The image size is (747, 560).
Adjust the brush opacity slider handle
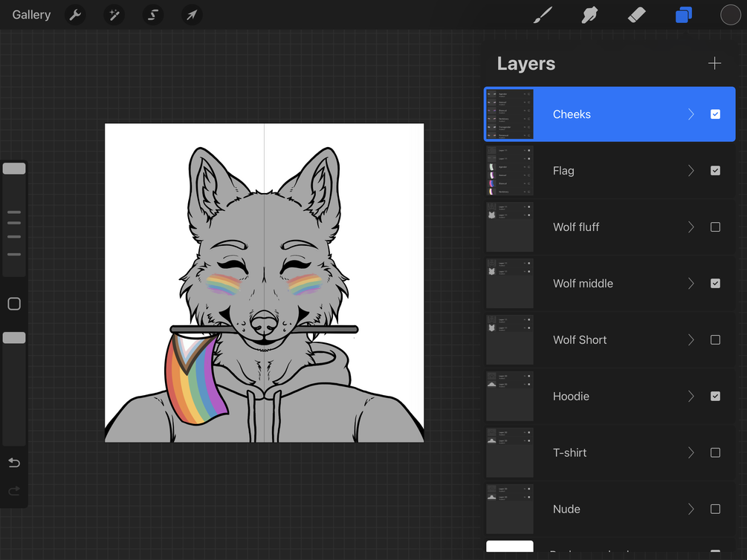tap(14, 338)
